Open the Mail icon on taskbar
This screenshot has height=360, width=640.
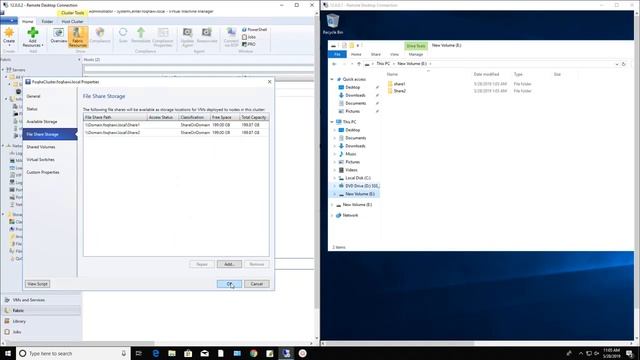204,353
